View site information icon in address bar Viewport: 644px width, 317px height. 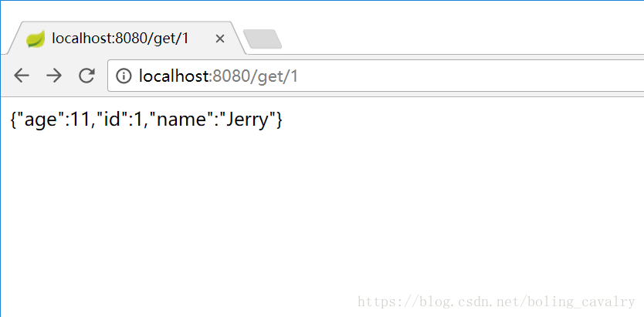click(x=123, y=75)
